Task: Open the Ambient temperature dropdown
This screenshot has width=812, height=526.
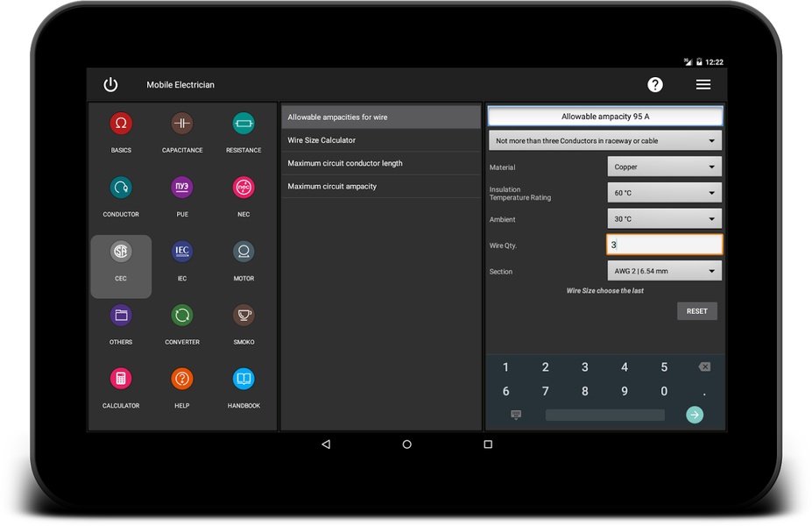Action: pos(665,218)
